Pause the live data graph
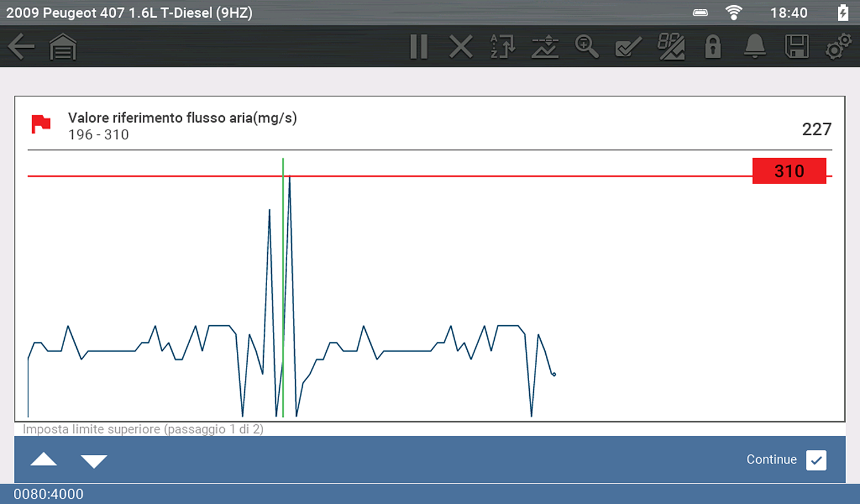 point(419,47)
